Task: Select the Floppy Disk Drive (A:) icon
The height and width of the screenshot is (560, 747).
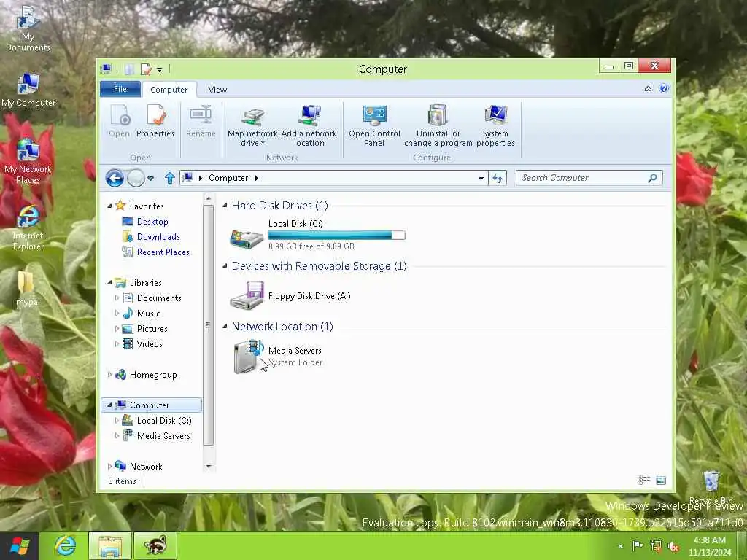Action: (x=247, y=296)
